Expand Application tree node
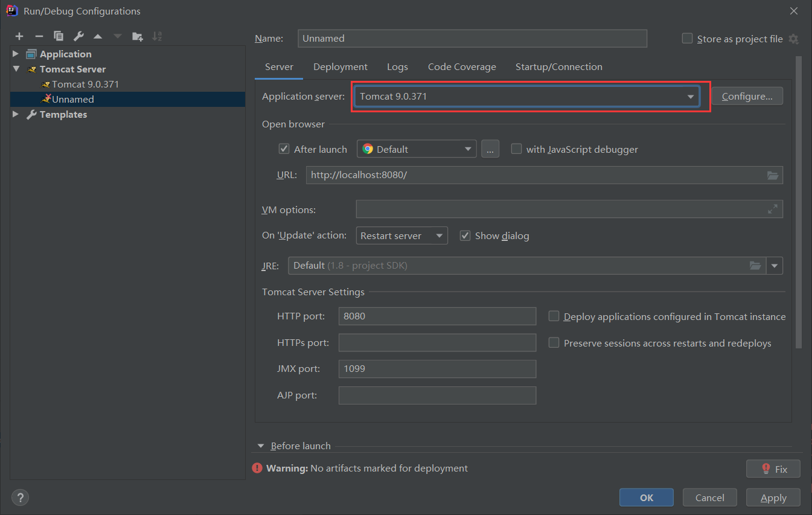Image resolution: width=812 pixels, height=515 pixels. click(x=16, y=54)
